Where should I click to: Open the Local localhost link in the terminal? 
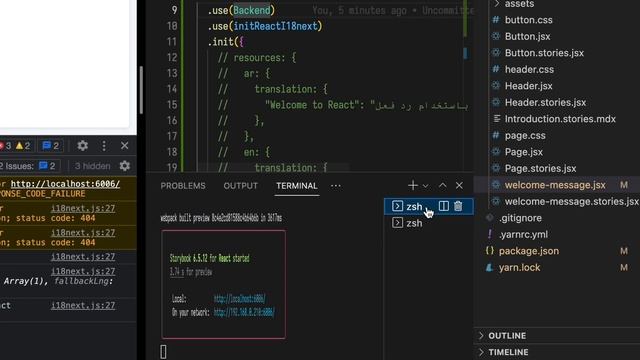pyautogui.click(x=240, y=299)
